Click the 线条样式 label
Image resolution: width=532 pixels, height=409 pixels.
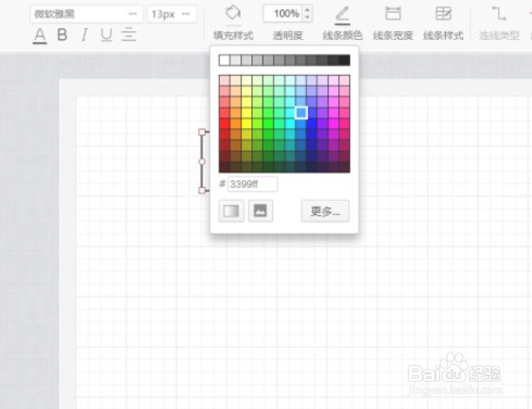pyautogui.click(x=443, y=36)
